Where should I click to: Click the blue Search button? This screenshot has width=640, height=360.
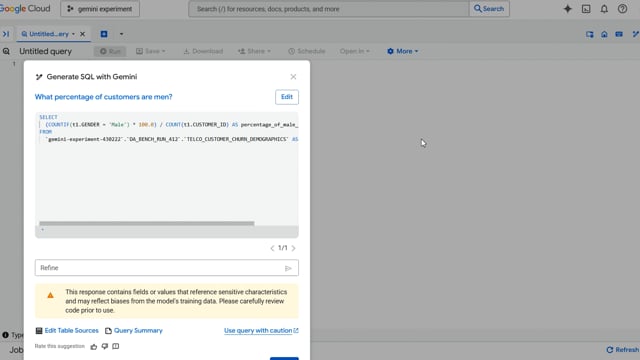[489, 9]
